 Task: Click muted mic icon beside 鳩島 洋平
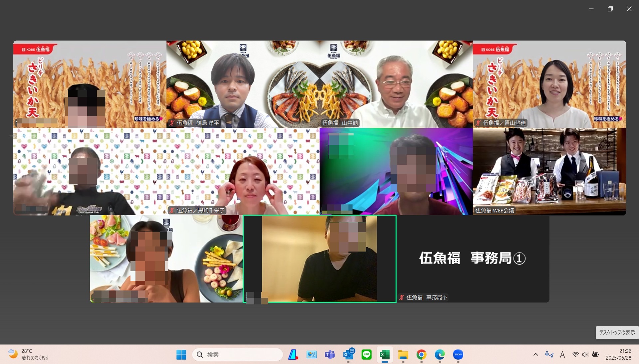tap(172, 123)
